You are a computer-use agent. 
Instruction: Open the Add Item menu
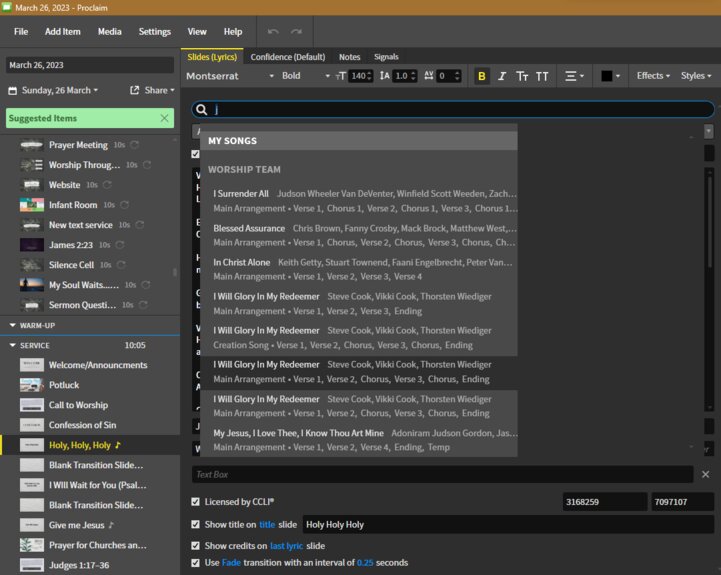62,32
